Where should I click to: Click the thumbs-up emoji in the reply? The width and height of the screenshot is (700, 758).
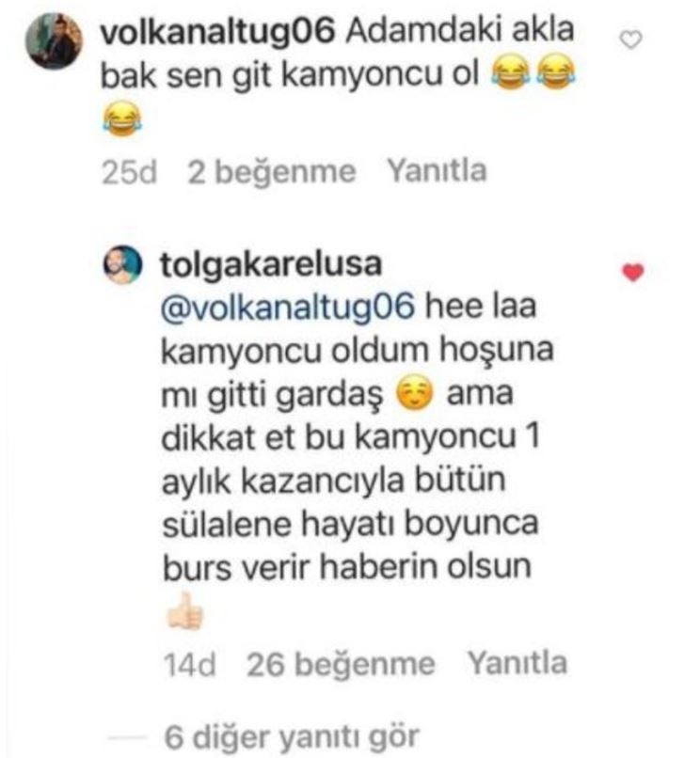tap(184, 611)
